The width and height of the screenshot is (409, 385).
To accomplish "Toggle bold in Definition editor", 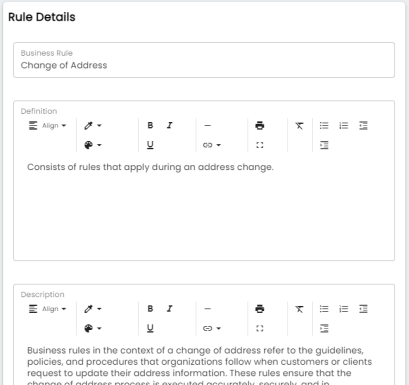I will 150,126.
